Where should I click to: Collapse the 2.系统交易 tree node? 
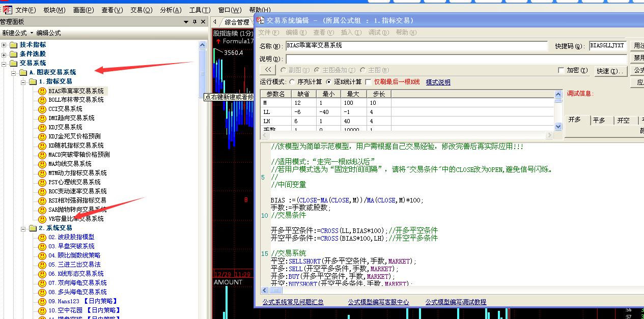(x=23, y=228)
